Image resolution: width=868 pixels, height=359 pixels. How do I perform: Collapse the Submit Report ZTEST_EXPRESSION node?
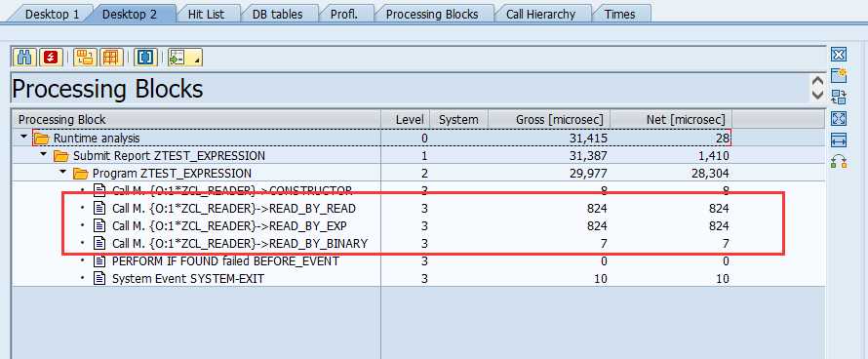pos(44,154)
